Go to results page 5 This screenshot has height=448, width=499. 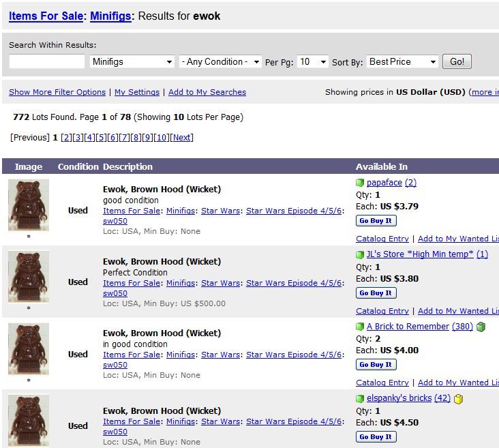101,138
